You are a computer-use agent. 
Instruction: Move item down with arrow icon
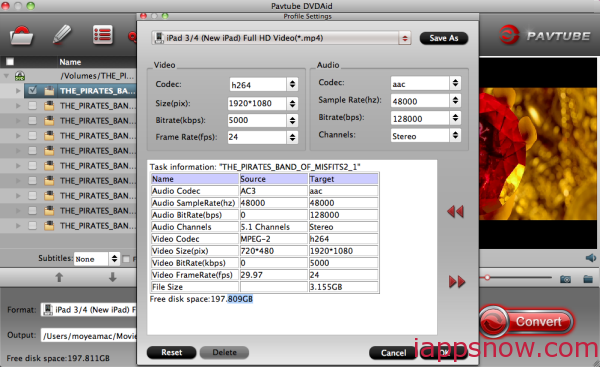112,277
